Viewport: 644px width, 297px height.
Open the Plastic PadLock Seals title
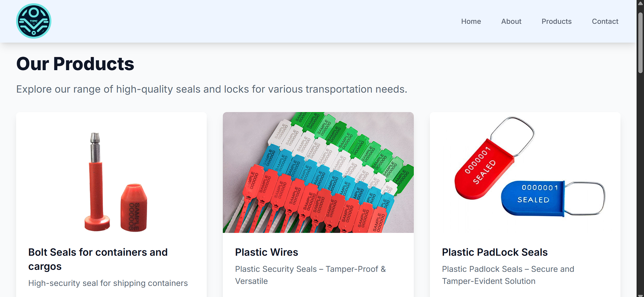point(494,252)
